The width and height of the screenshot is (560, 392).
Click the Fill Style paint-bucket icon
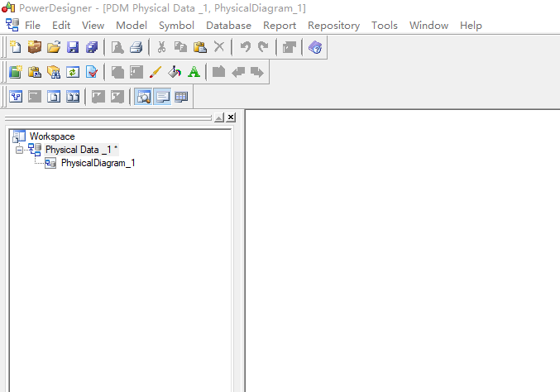[175, 72]
